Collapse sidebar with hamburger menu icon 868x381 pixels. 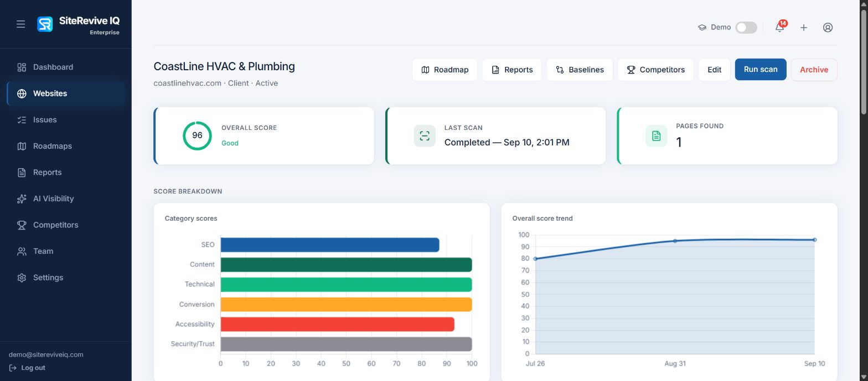pyautogui.click(x=20, y=24)
